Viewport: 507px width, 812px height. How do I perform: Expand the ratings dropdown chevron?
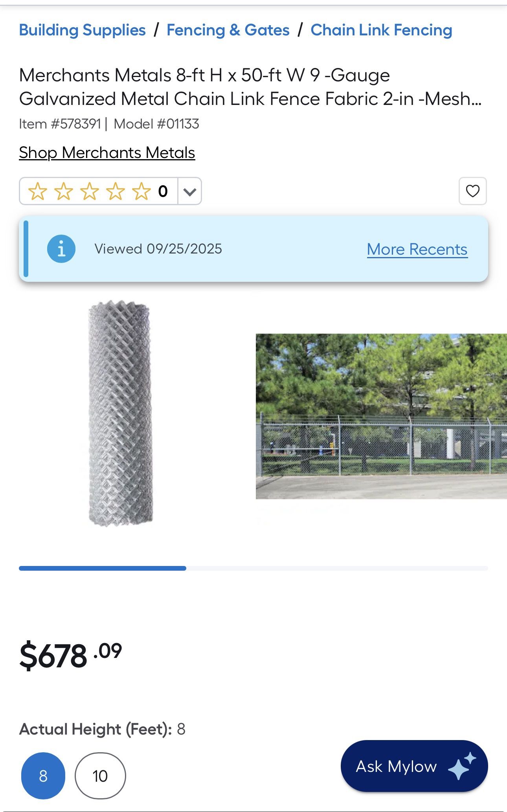(190, 191)
